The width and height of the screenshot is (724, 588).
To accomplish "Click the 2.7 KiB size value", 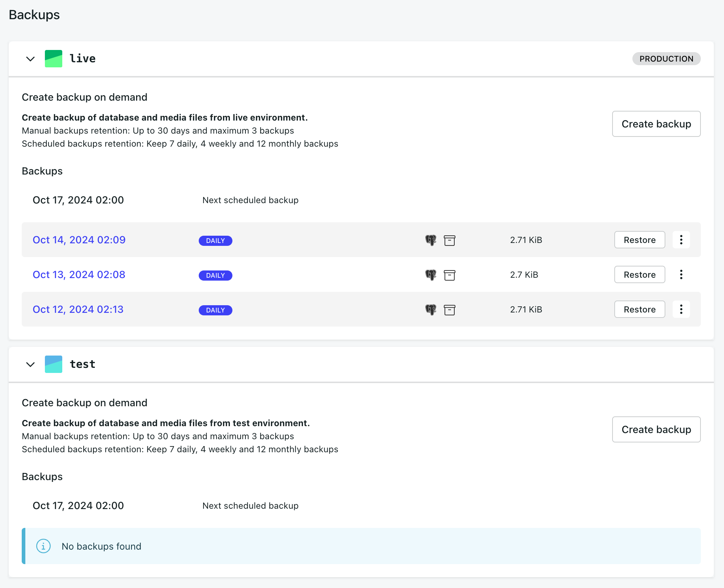I will [524, 275].
